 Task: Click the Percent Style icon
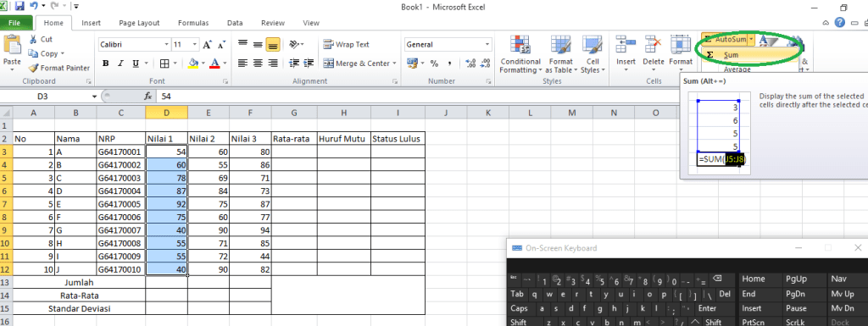(x=435, y=64)
